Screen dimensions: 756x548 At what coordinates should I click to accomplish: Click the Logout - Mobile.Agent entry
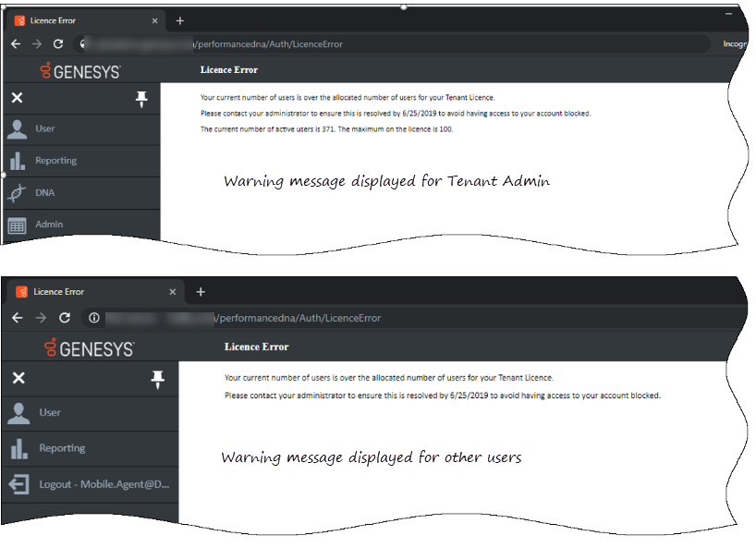(91, 485)
